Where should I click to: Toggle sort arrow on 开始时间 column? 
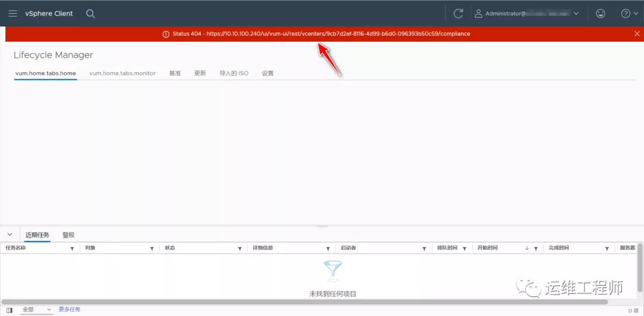[527, 249]
